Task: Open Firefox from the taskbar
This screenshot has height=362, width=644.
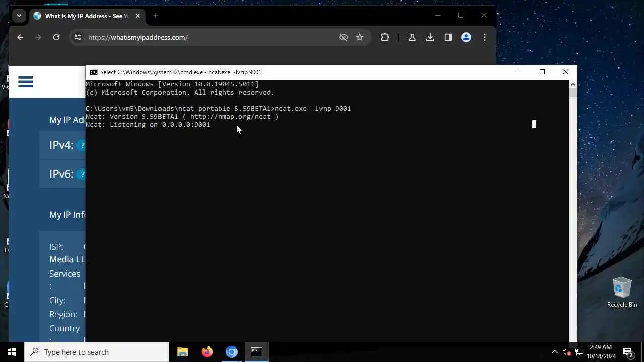Action: [207, 352]
